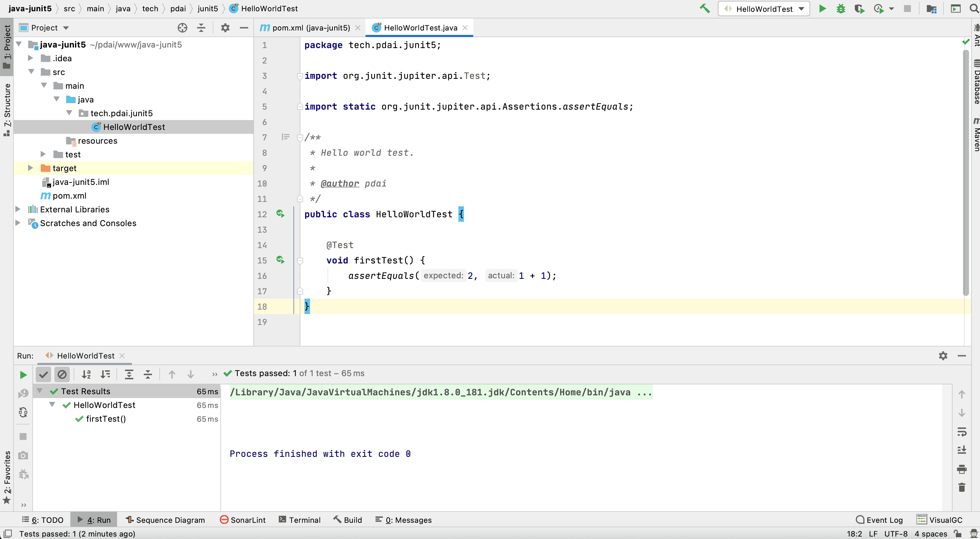Click Rerun Failed Tests icon in Run panel
Viewport: 980px width, 539px height.
pyautogui.click(x=23, y=393)
